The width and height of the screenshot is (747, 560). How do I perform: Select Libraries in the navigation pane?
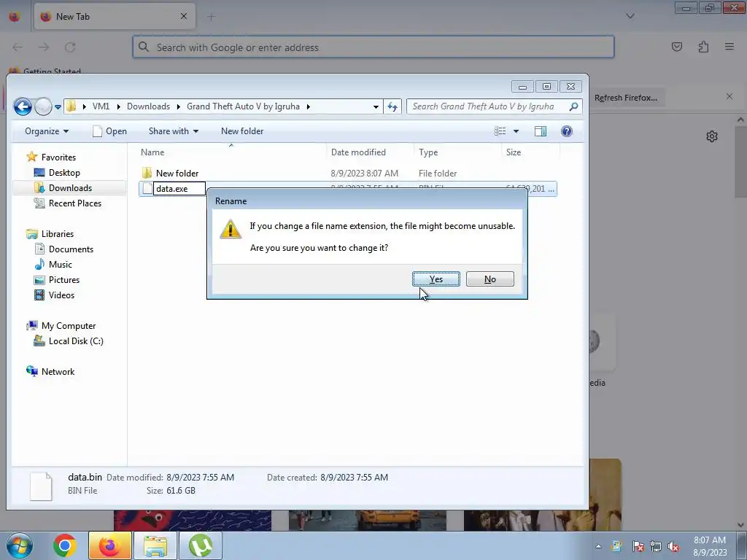pos(57,234)
